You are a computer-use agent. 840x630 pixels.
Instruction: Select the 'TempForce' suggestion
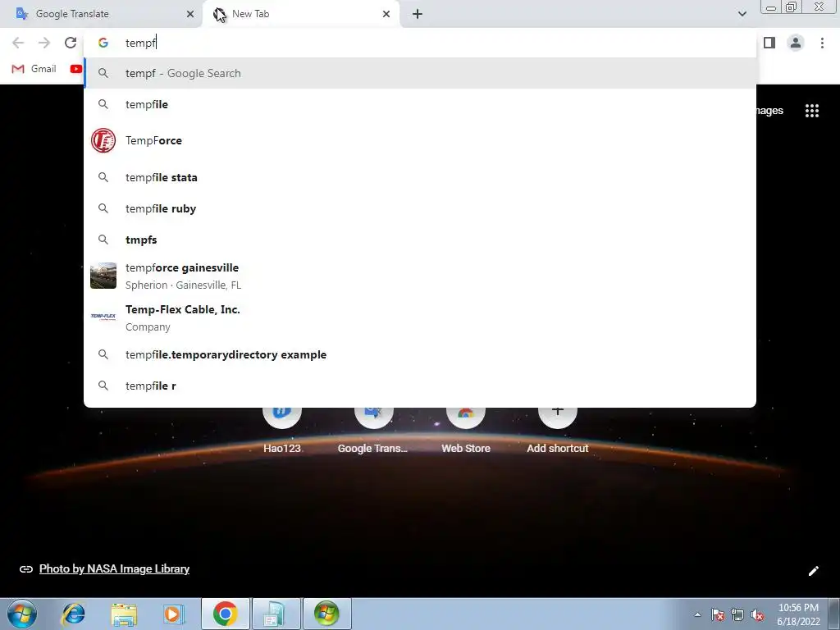tap(420, 140)
